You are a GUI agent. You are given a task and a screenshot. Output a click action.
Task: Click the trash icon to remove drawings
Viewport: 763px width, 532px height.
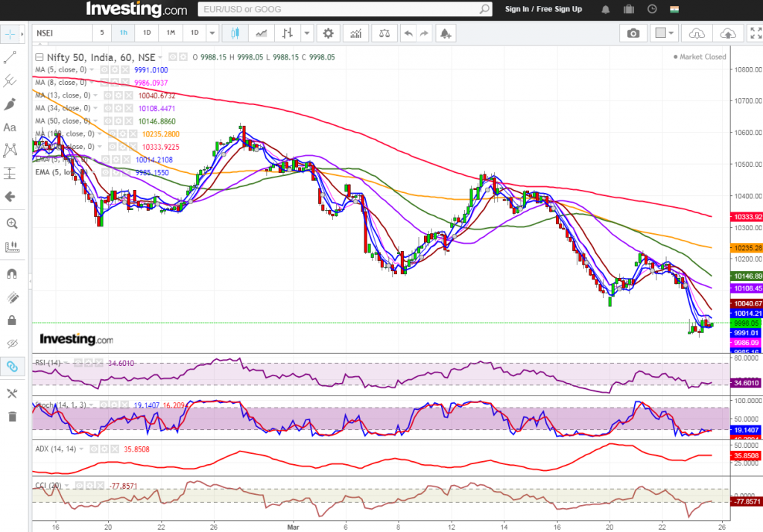click(12, 417)
